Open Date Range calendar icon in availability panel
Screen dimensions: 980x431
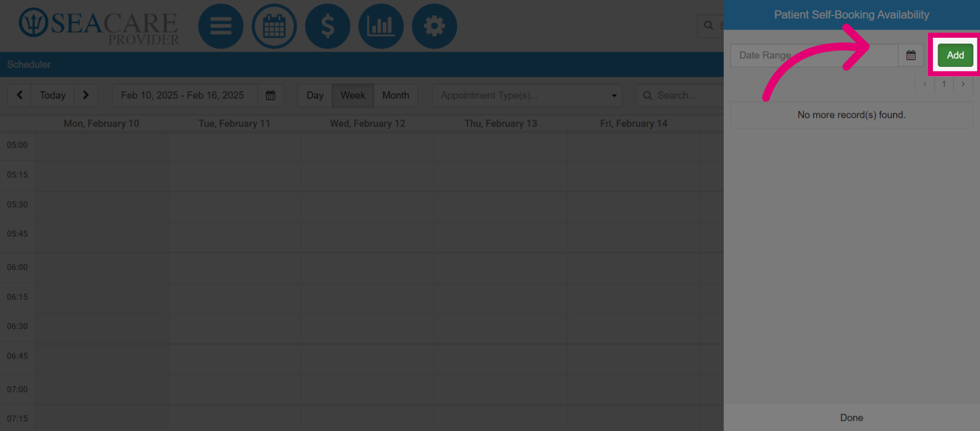pyautogui.click(x=911, y=55)
